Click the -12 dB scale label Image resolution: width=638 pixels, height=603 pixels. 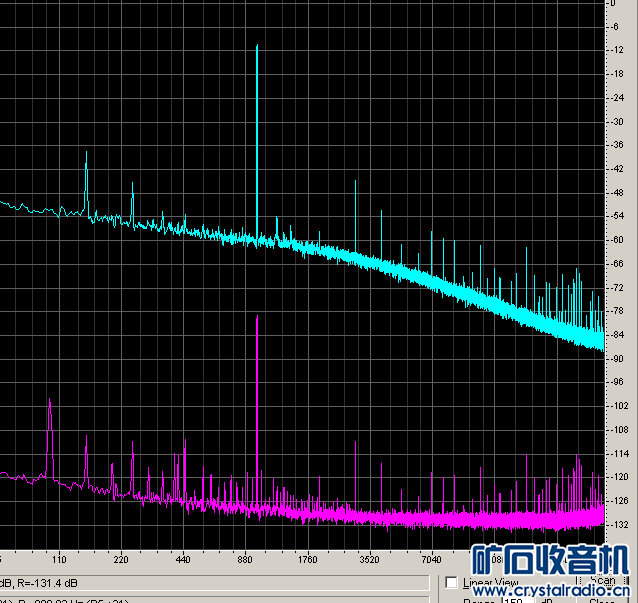point(617,50)
